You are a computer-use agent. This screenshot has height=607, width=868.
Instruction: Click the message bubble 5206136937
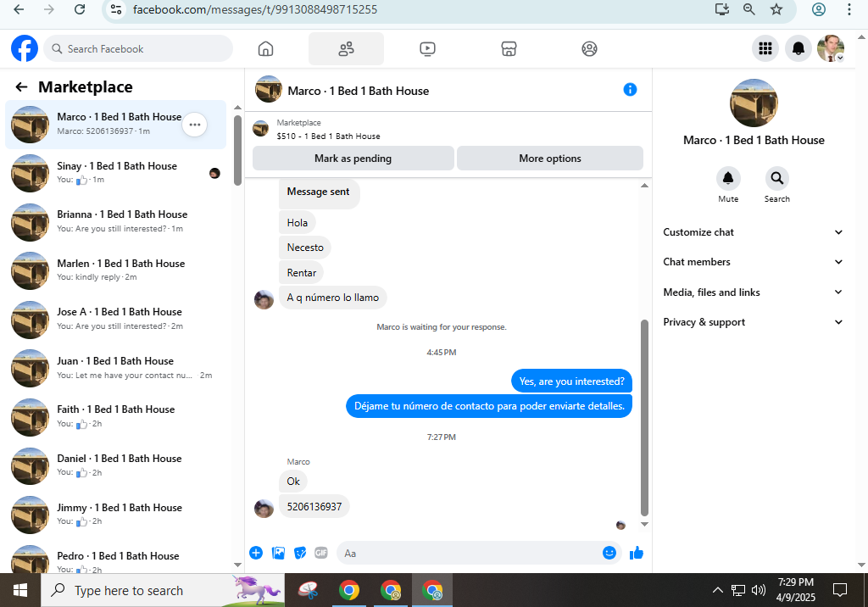tap(314, 506)
